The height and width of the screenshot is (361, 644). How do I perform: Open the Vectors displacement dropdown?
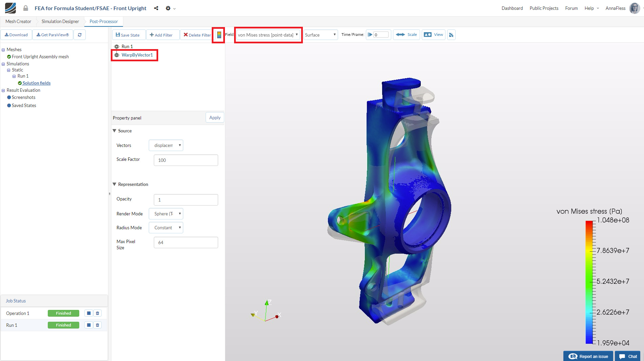point(166,145)
